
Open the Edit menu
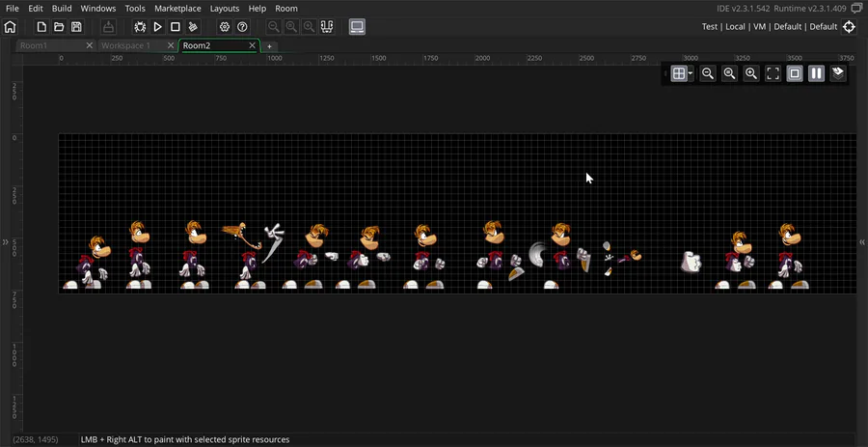click(36, 9)
